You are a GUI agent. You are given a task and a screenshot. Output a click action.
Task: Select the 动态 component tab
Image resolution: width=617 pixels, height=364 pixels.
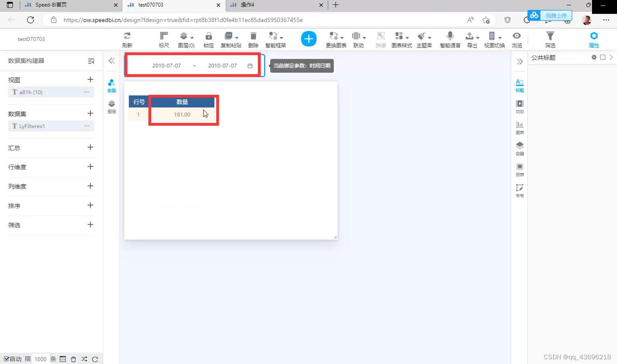pyautogui.click(x=519, y=107)
